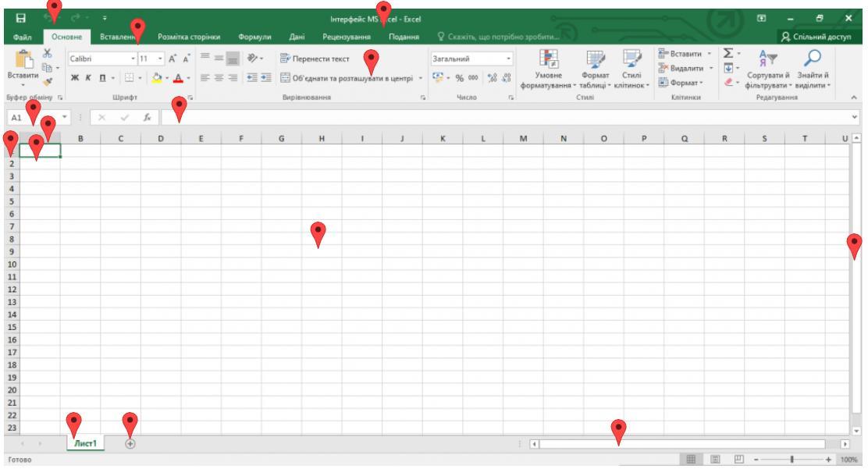Click the fx insert function icon
This screenshot has width=868, height=469.
pyautogui.click(x=148, y=117)
